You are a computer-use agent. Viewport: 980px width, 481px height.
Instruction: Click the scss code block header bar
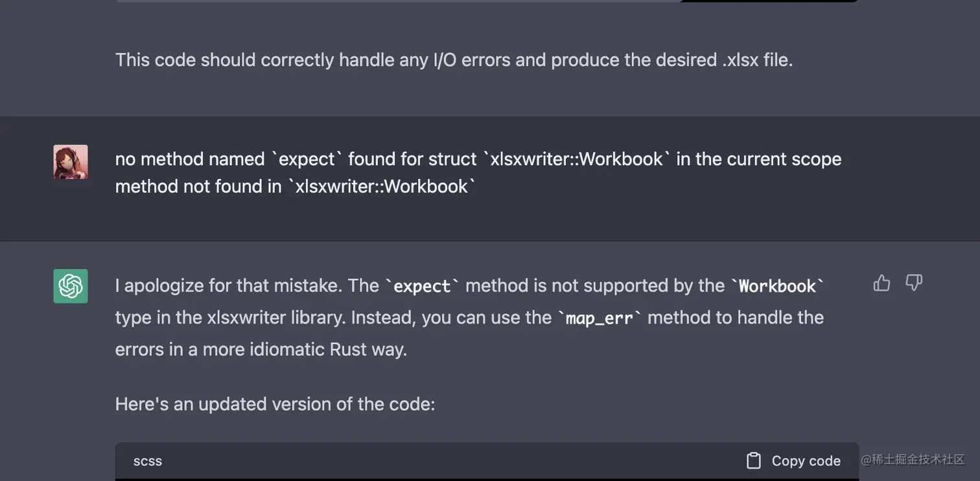(487, 461)
